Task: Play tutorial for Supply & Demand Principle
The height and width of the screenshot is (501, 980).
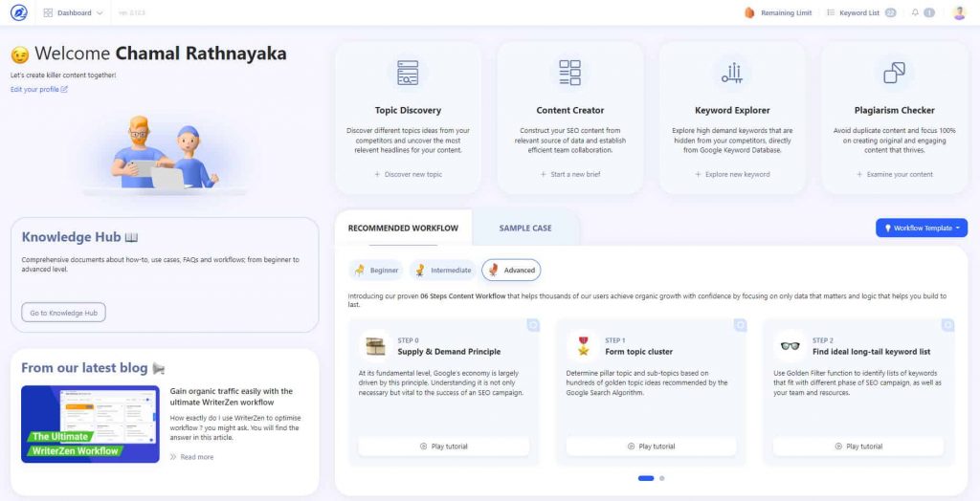Action: click(x=444, y=447)
